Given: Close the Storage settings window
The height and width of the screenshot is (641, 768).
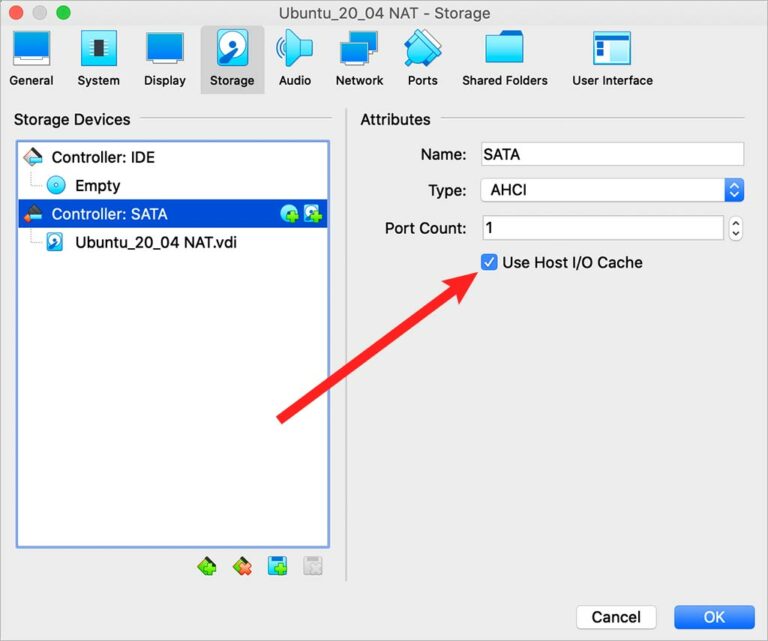Looking at the screenshot, I should click(16, 12).
